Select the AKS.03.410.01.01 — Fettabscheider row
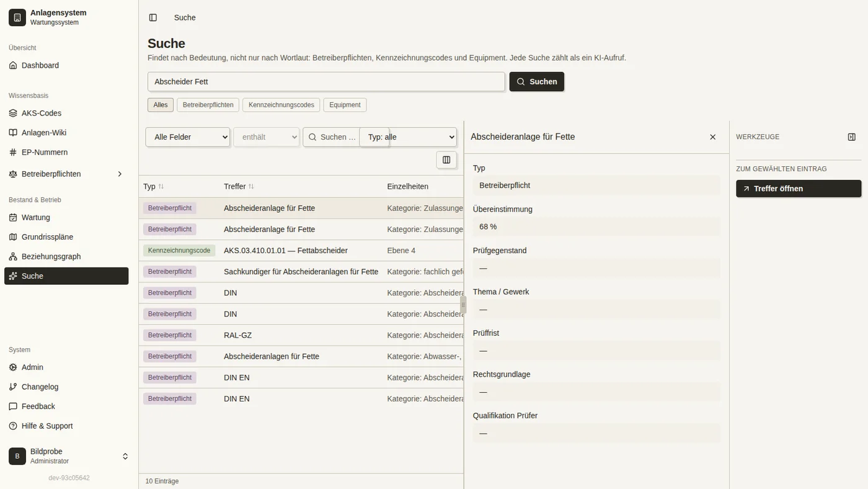This screenshot has height=489, width=868. point(301,251)
